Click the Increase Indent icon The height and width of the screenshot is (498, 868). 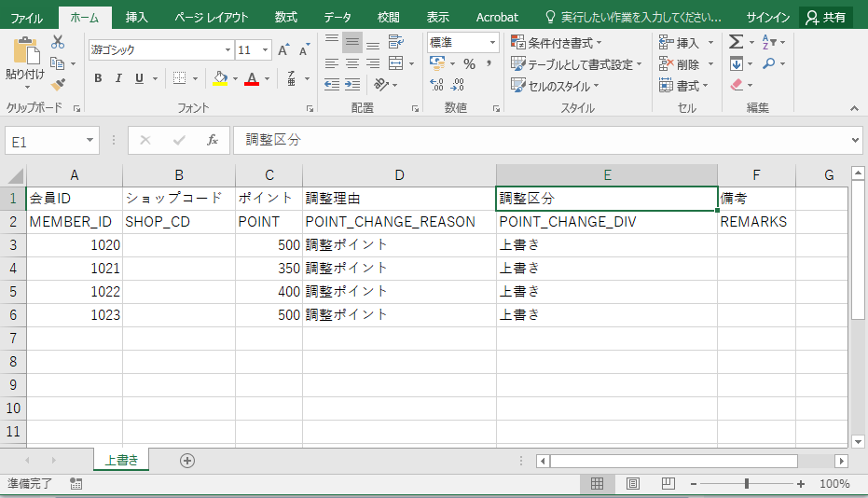tap(353, 85)
